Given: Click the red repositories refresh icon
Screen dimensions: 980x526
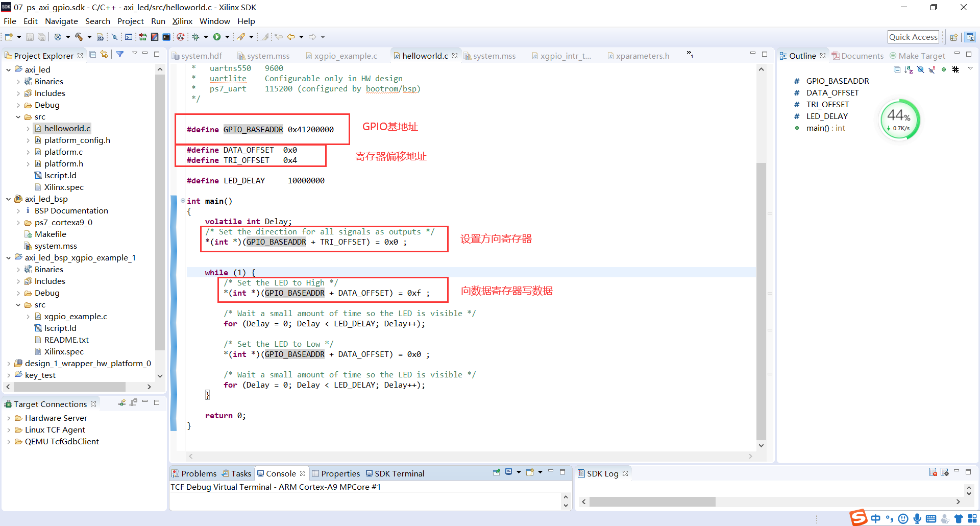Looking at the screenshot, I should (180, 37).
